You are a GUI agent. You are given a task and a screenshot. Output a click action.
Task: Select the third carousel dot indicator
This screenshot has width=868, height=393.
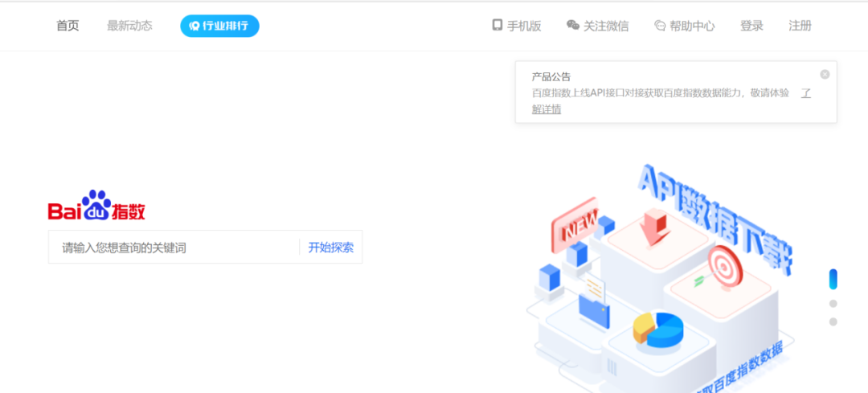point(833,321)
